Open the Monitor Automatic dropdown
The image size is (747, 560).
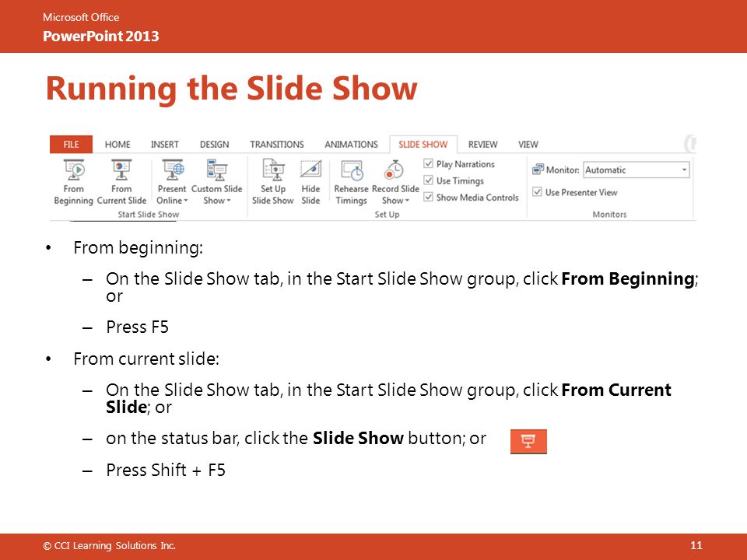[x=636, y=170]
